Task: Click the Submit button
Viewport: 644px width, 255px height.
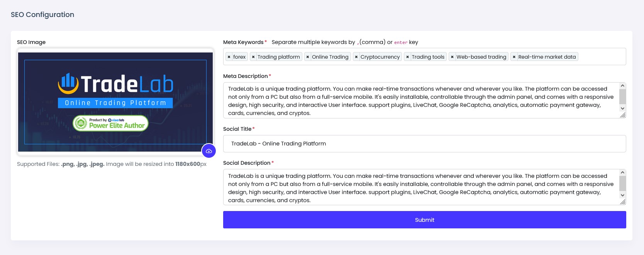Action: pos(424,220)
